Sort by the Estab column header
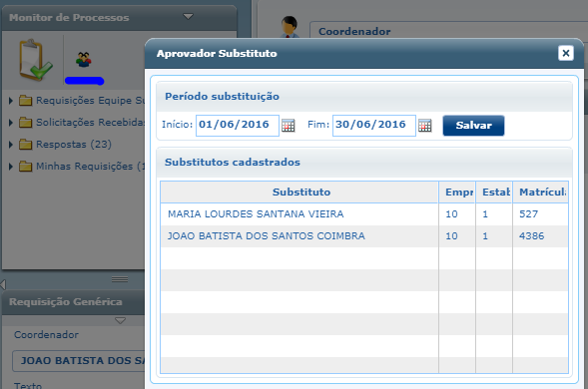588x389 pixels. coord(494,193)
